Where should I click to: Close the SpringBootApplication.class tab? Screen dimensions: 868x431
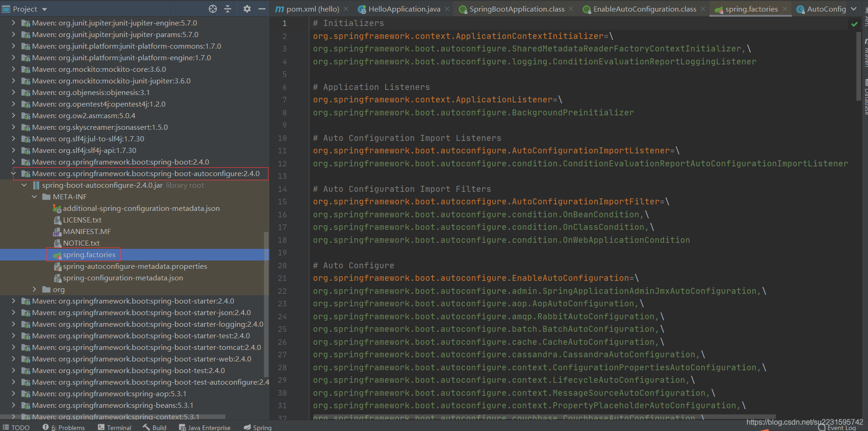(x=571, y=9)
